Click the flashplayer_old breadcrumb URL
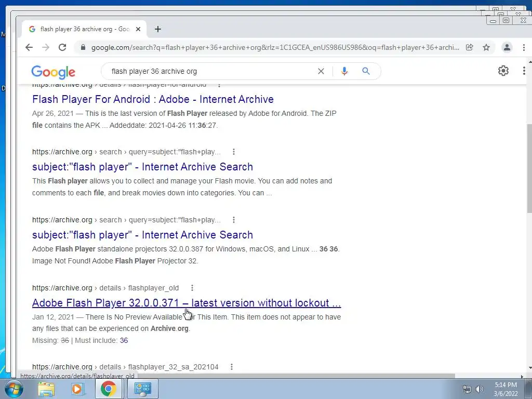Screen dimensions: 532x399 tap(105, 288)
